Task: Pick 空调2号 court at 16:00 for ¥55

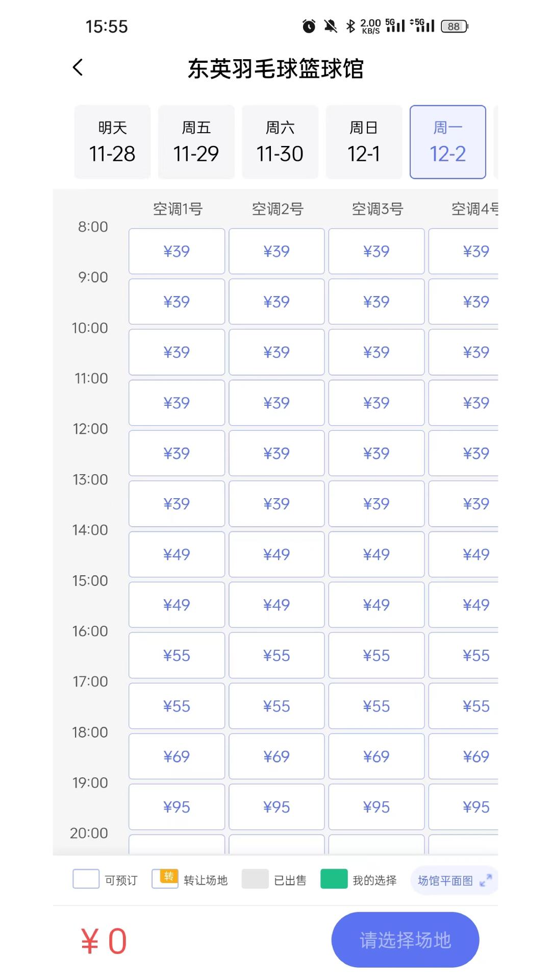Action: (x=277, y=655)
